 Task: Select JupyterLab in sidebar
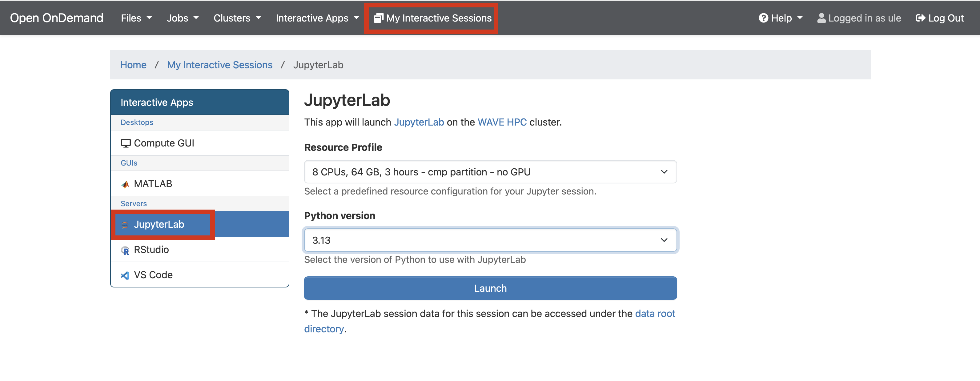tap(199, 224)
